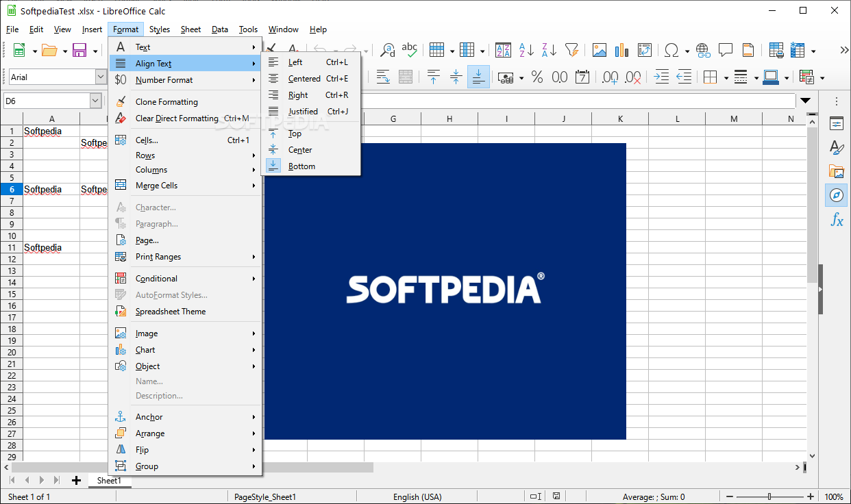
Task: Click the Headers and Footers page icon
Action: [x=748, y=50]
